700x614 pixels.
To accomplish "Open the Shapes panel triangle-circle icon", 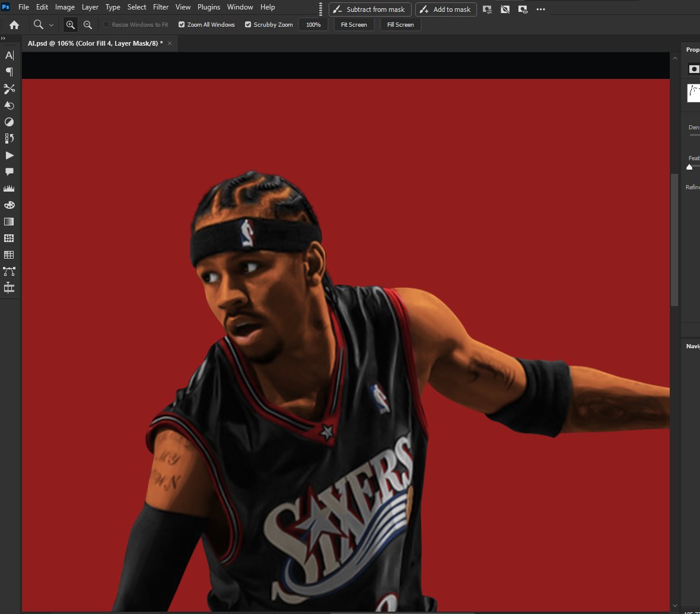I will point(9,106).
